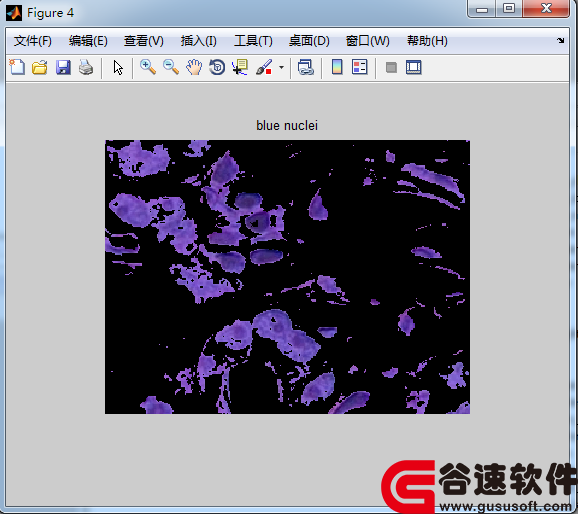Open the 工具(T) menu
This screenshot has width=578, height=514.
coord(253,41)
